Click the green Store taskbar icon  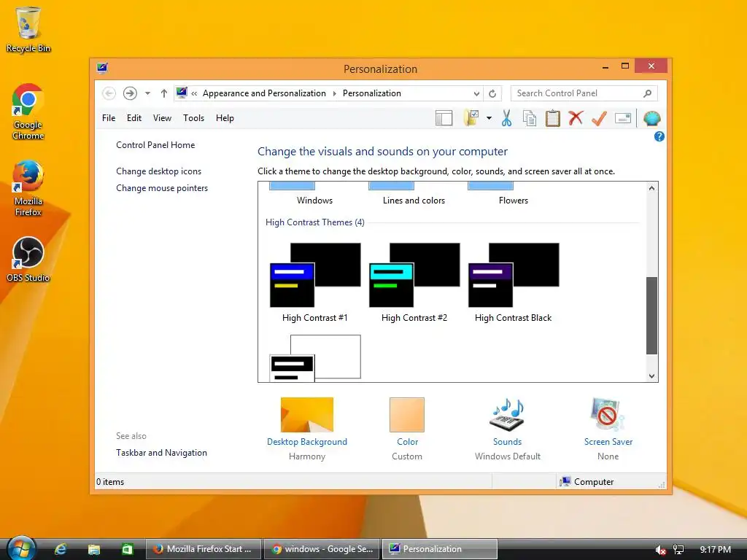pyautogui.click(x=127, y=549)
